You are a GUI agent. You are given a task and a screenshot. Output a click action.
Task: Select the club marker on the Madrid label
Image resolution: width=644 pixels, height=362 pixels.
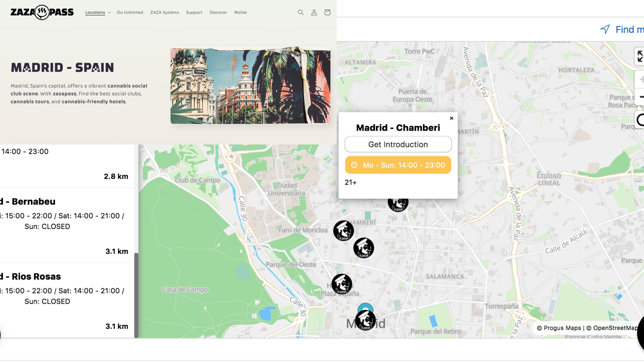tap(365, 320)
